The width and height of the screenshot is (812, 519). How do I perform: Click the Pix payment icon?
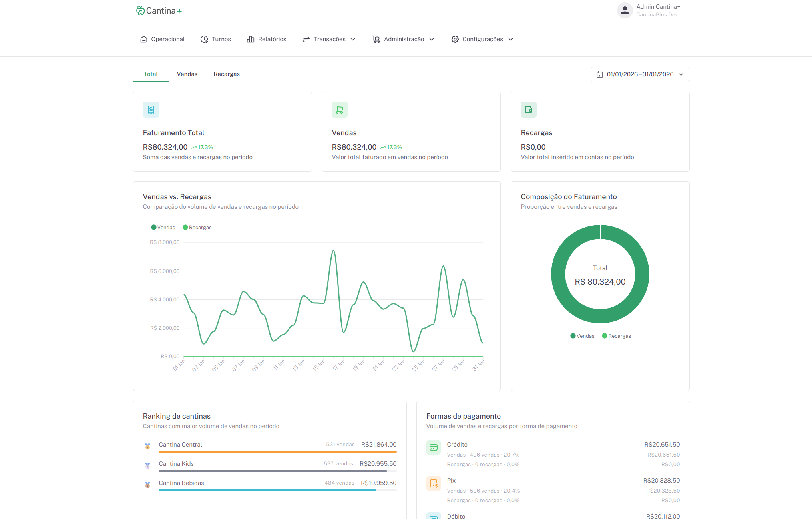[434, 483]
